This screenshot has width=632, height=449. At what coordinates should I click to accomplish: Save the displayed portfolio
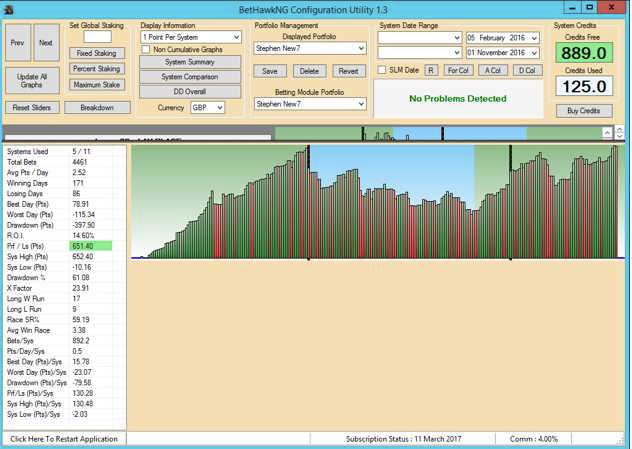click(270, 71)
